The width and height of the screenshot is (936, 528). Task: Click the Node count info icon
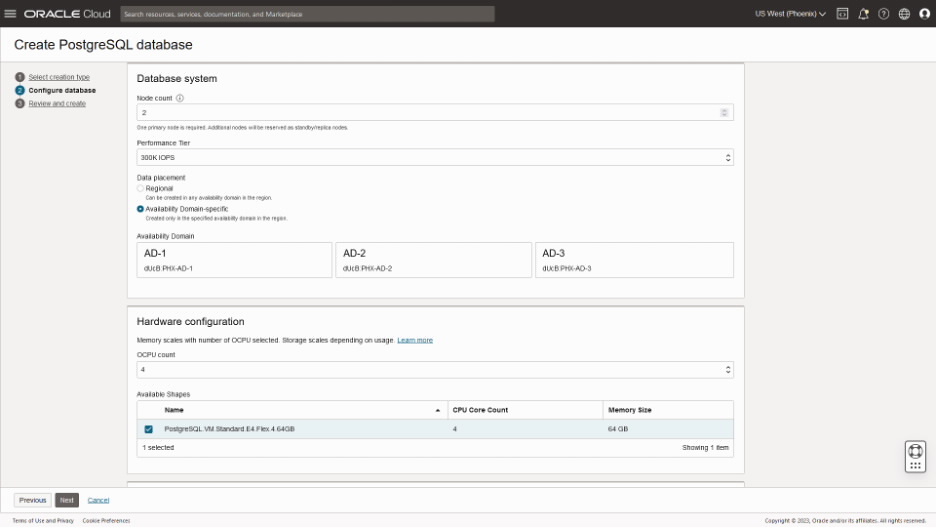click(180, 98)
